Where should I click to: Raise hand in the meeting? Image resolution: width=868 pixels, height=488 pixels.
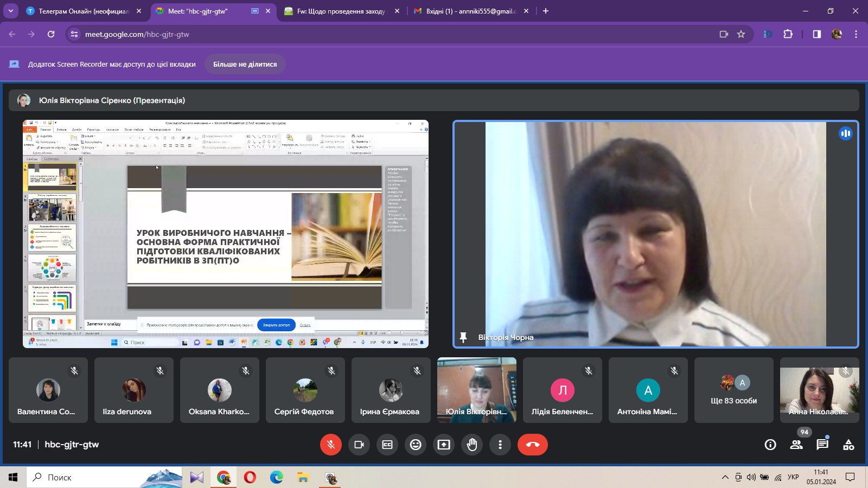click(472, 445)
